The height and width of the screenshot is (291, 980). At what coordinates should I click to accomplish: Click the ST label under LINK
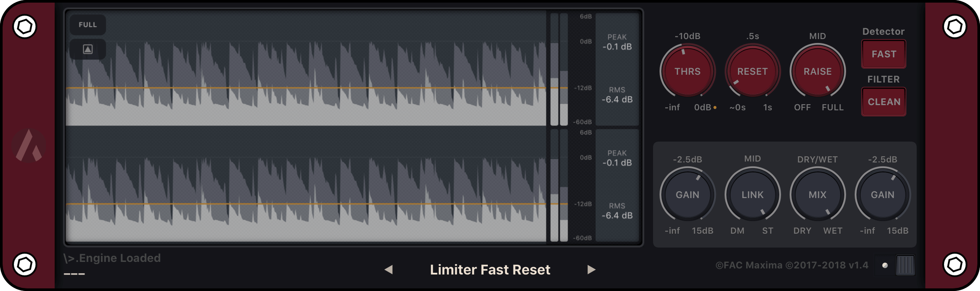768,231
